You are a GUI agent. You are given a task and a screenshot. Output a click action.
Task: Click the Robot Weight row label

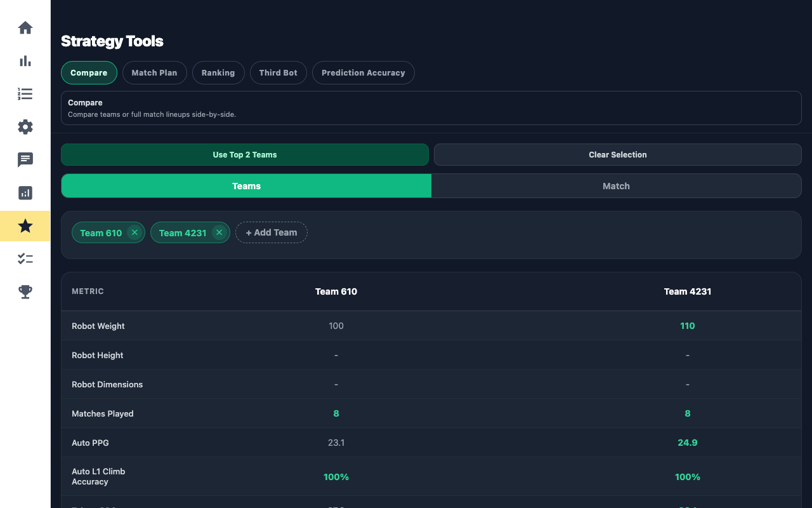(98, 326)
